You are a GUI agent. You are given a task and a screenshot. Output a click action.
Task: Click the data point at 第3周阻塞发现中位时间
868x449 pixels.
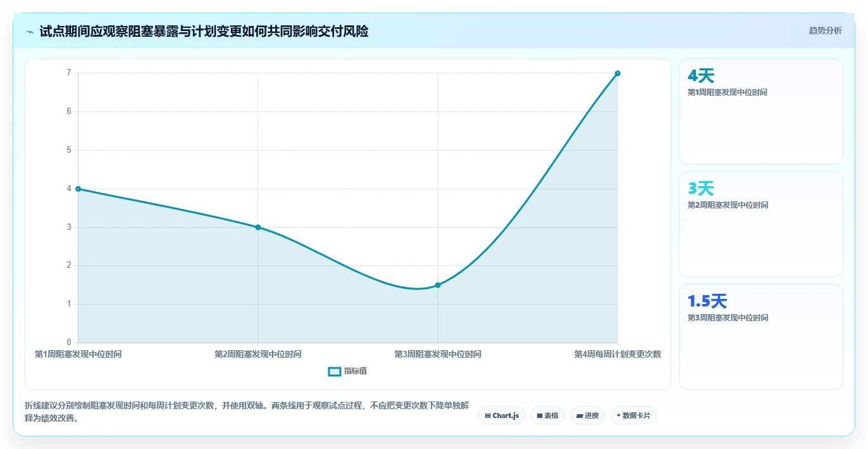[x=438, y=285]
